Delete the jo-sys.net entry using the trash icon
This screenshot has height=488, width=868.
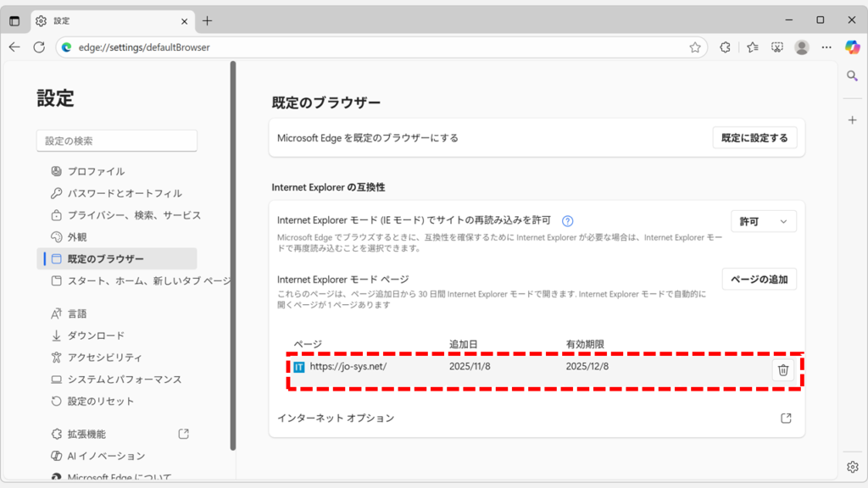(x=782, y=369)
